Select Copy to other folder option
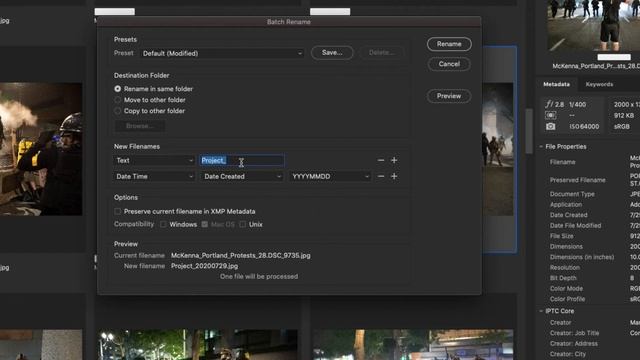640x360 pixels. coord(118,111)
